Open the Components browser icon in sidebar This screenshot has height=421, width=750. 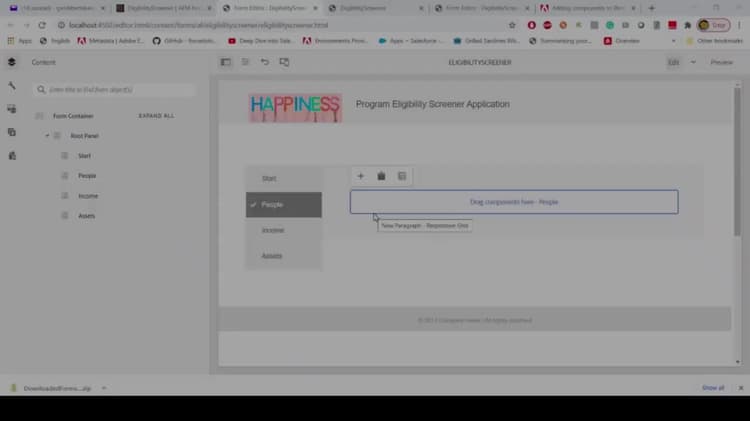[x=12, y=109]
